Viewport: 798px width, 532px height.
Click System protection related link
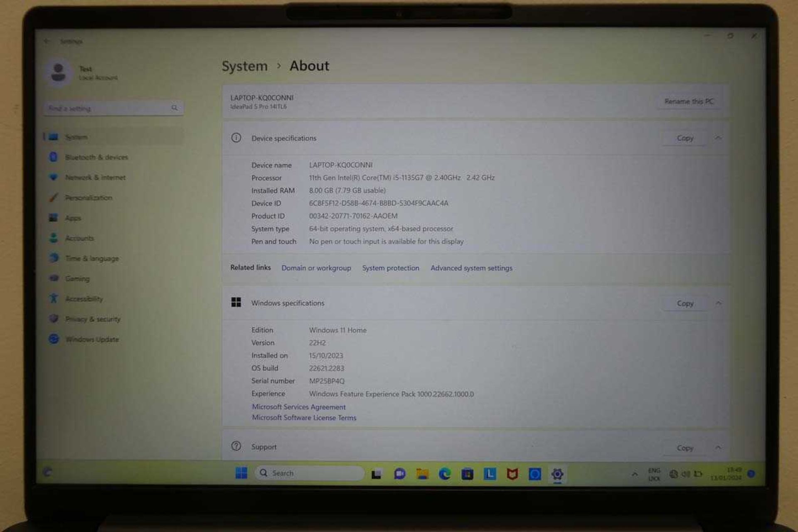coord(392,268)
